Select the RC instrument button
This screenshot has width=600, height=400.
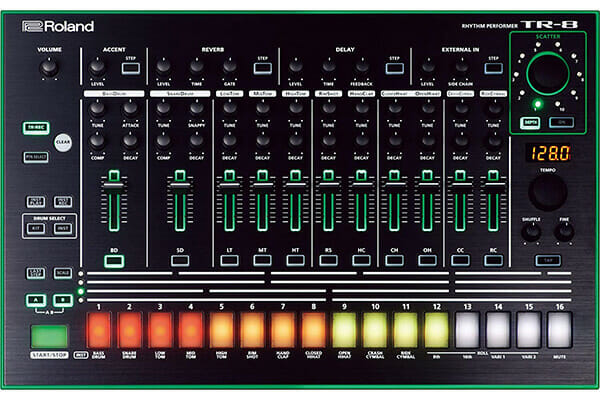(493, 261)
